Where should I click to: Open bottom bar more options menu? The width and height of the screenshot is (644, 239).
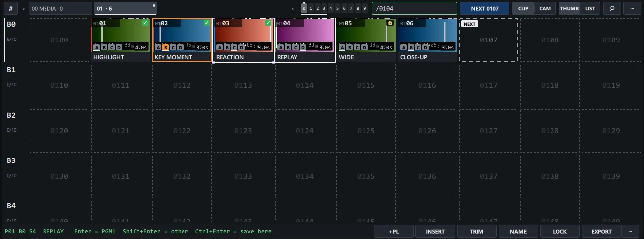pos(630,231)
